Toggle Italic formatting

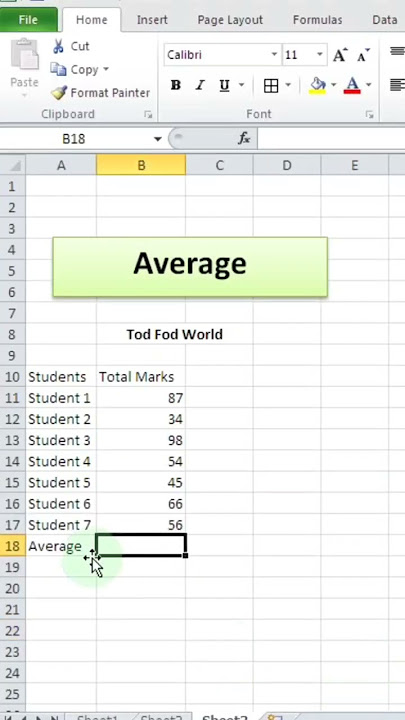click(x=200, y=85)
